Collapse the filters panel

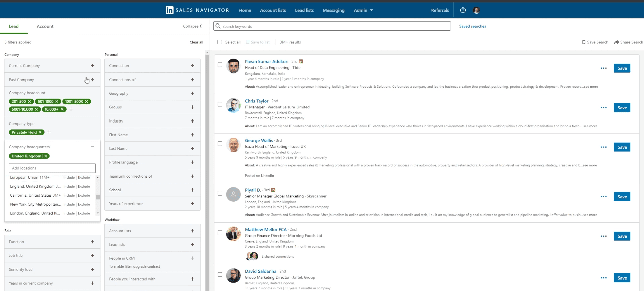(x=193, y=26)
